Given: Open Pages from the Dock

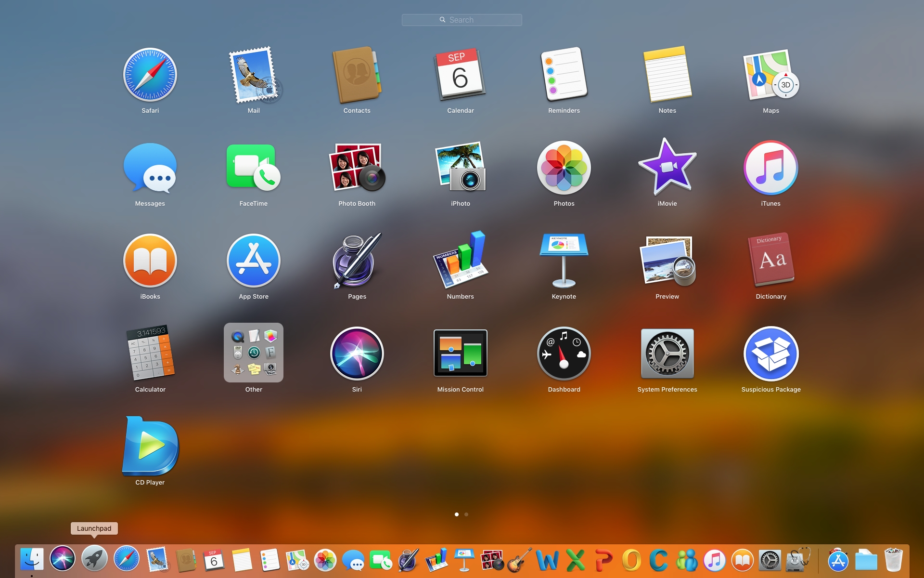Looking at the screenshot, I should pos(409,560).
